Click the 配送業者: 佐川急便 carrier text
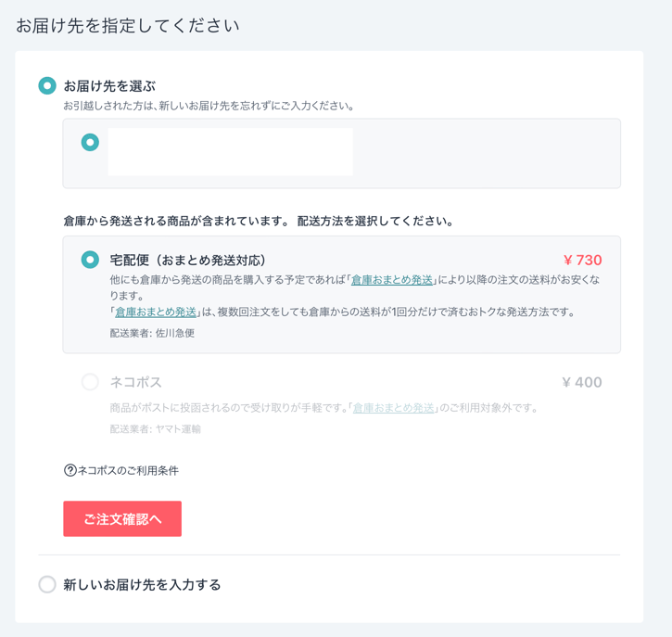The width and height of the screenshot is (672, 637). 152,333
